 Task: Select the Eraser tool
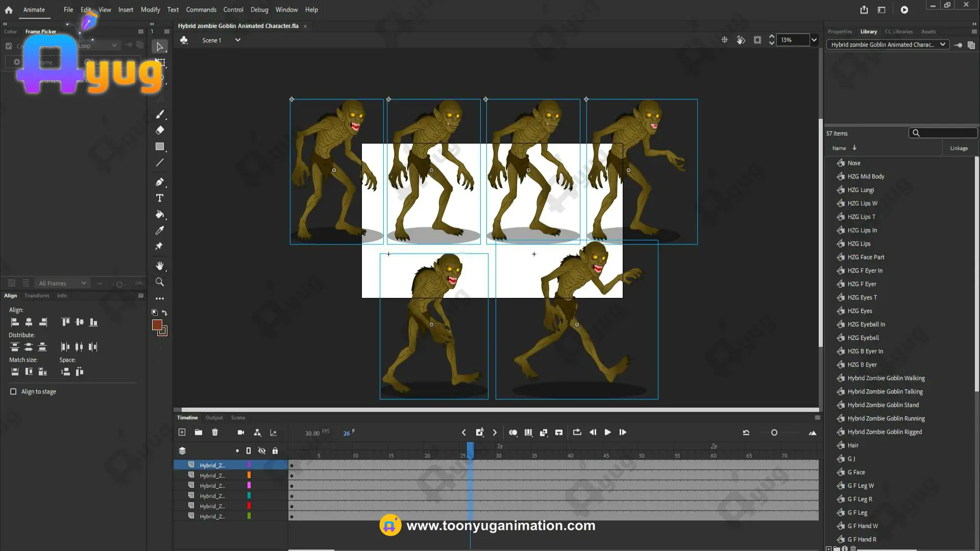click(160, 130)
